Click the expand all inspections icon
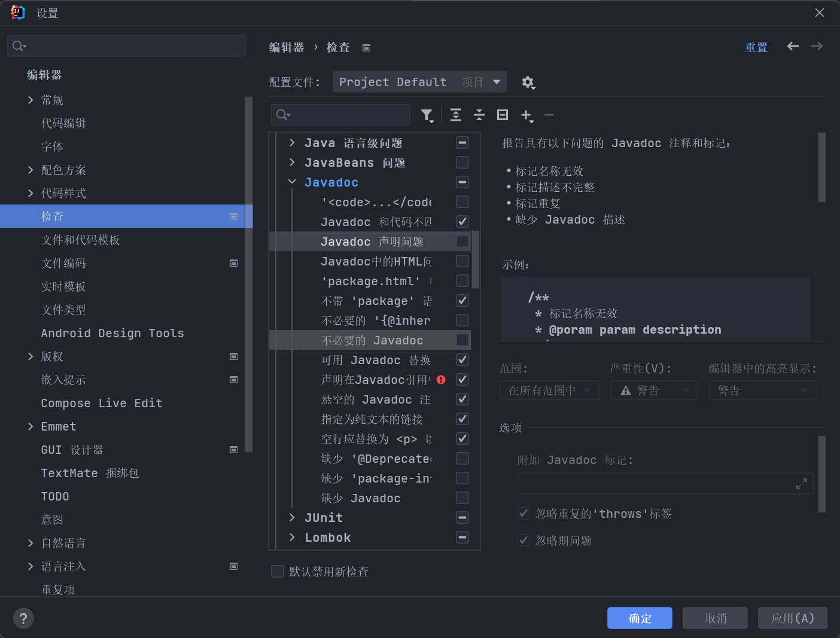The width and height of the screenshot is (840, 638). [456, 115]
